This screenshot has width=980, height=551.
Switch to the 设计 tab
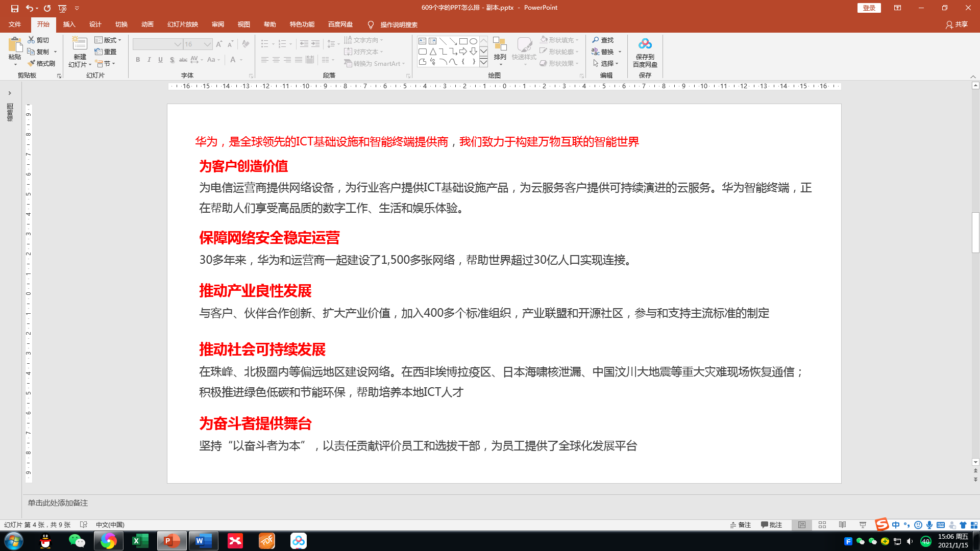coord(95,24)
